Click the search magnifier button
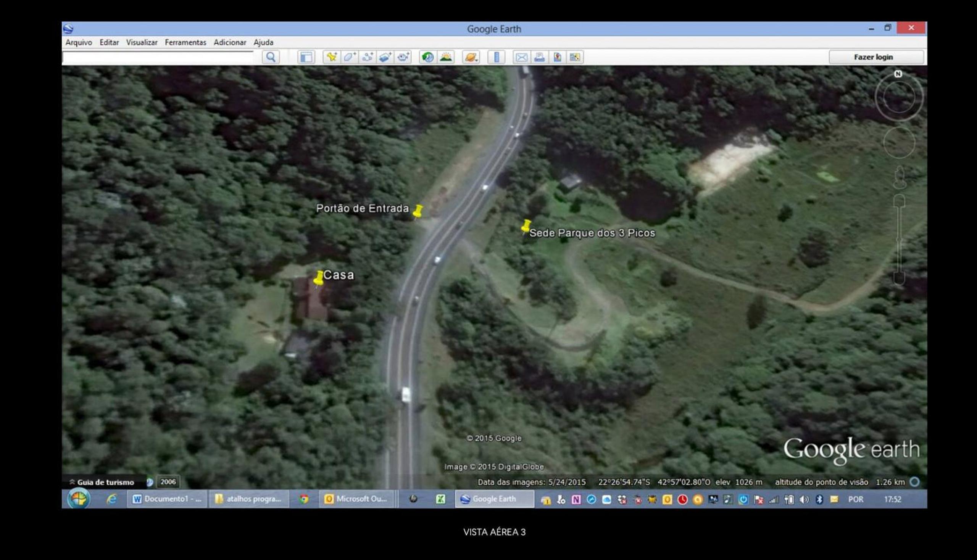Screen dimensions: 977x560 [271, 57]
